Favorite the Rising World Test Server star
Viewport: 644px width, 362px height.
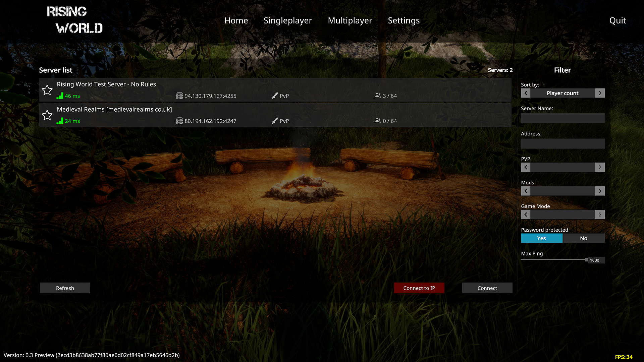(x=47, y=90)
